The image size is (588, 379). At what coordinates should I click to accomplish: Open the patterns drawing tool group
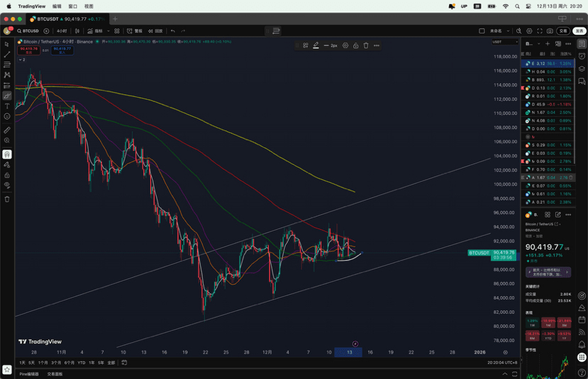click(7, 75)
